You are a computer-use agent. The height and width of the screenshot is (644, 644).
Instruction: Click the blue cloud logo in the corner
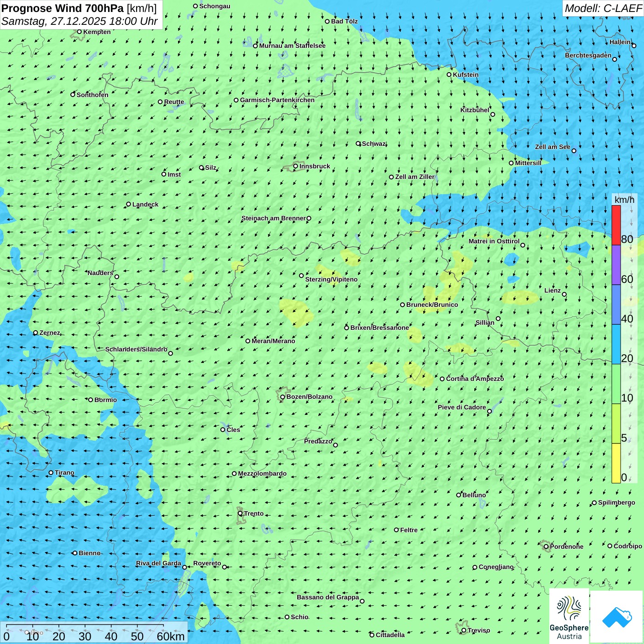coord(617,617)
